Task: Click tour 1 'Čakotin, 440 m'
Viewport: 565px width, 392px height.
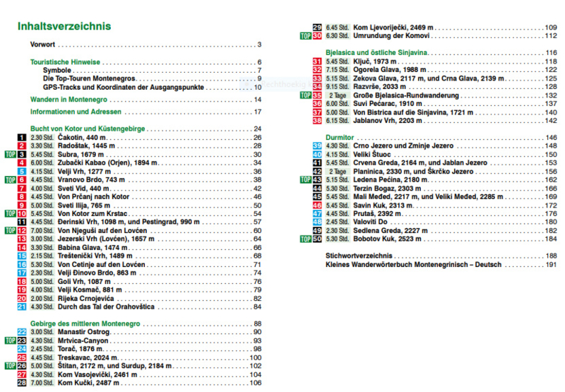Action: [x=82, y=137]
